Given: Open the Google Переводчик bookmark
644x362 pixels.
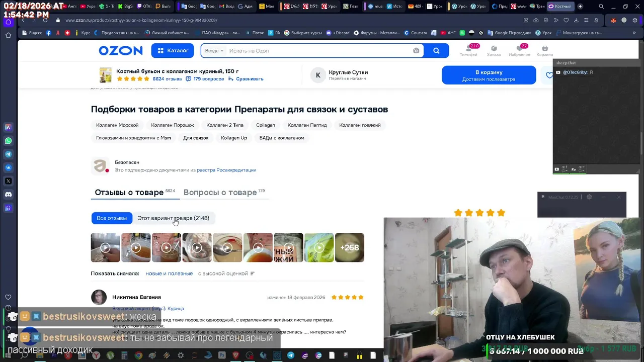Looking at the screenshot, I should [x=509, y=33].
